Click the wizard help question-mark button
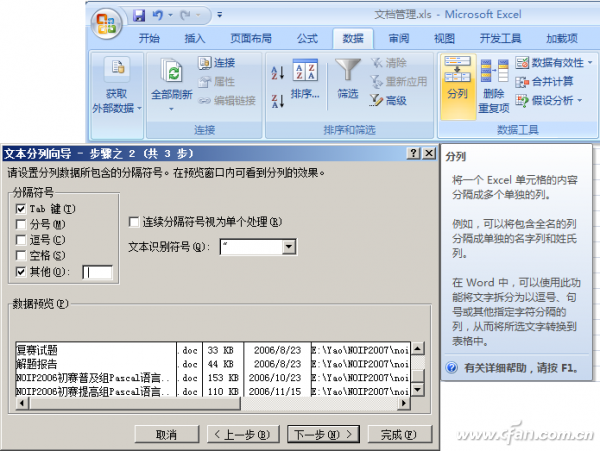Viewport: 600px width, 451px height. (x=414, y=153)
